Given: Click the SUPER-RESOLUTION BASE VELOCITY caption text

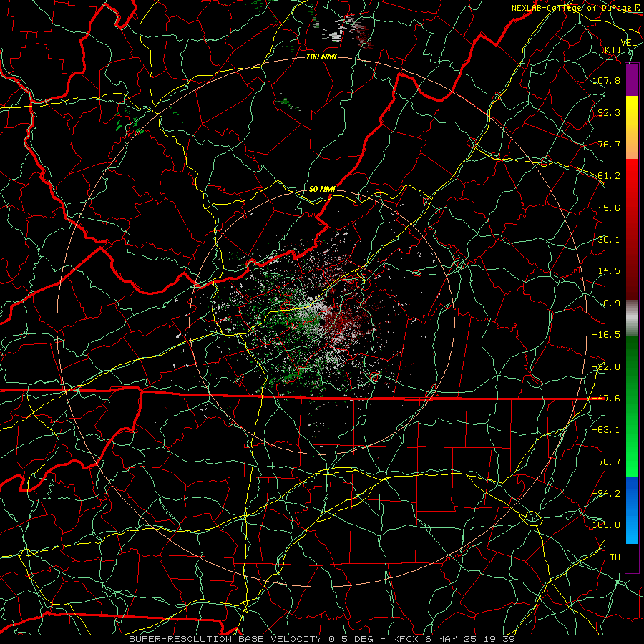Looking at the screenshot, I should tap(225, 639).
